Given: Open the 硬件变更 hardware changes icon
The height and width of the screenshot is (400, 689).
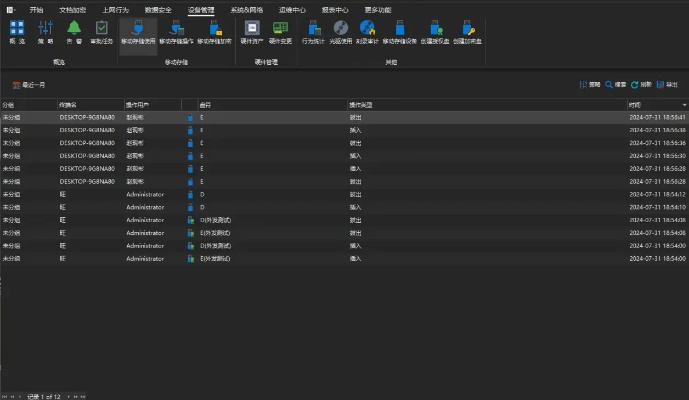Looking at the screenshot, I should [x=281, y=28].
